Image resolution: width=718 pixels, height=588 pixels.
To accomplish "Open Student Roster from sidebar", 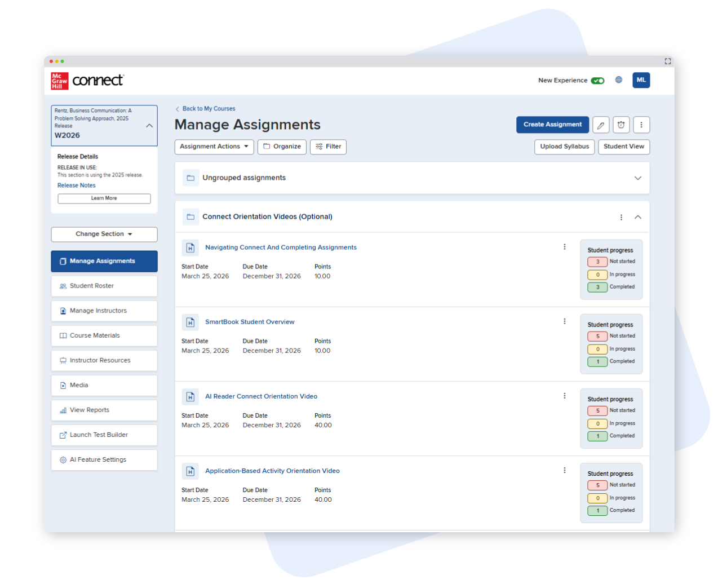I will pyautogui.click(x=104, y=286).
